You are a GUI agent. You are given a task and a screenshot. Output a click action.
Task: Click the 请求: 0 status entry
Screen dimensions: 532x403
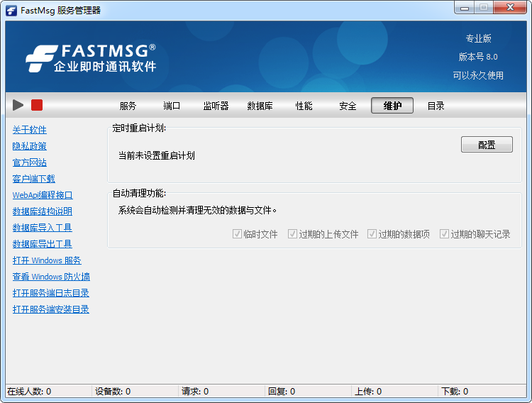tap(195, 392)
